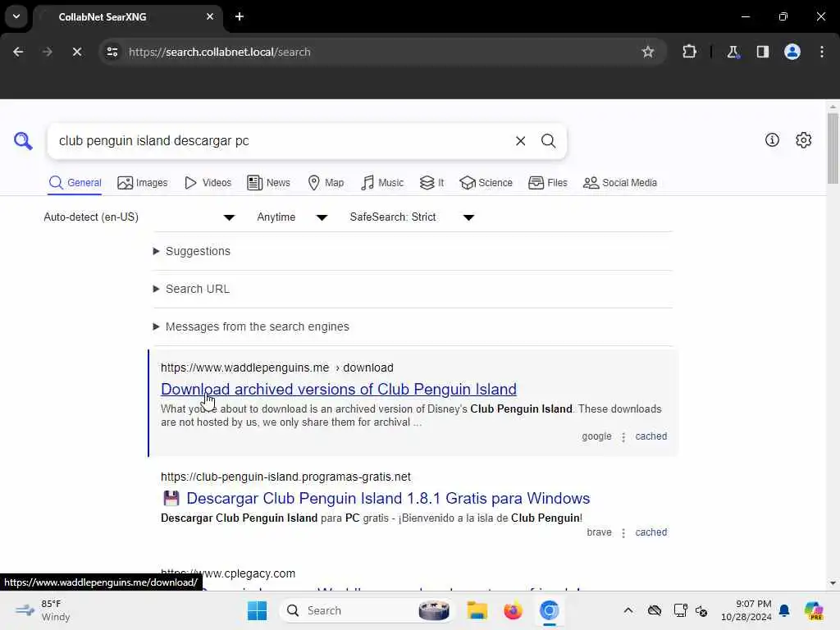Open the About info icon

click(772, 139)
